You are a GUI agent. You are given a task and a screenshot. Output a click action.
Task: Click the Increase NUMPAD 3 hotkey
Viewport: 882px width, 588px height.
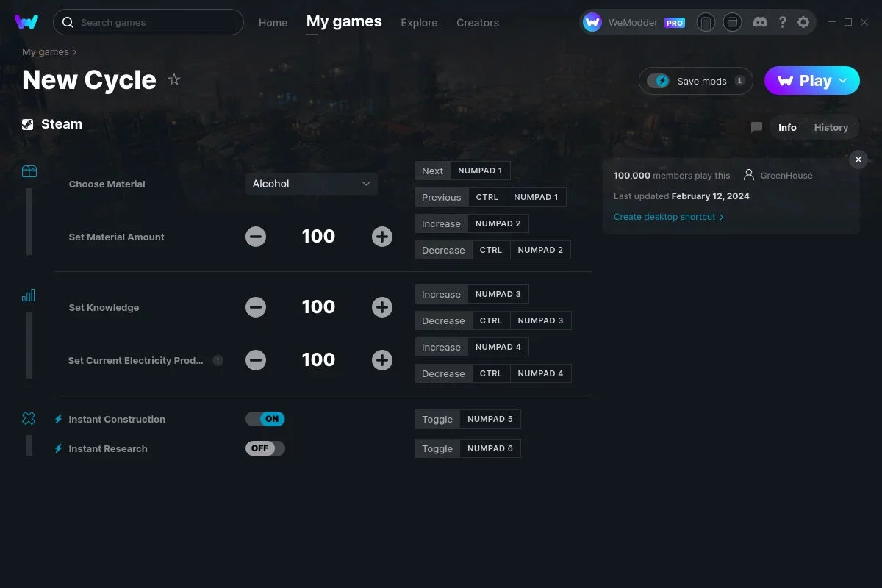point(471,294)
